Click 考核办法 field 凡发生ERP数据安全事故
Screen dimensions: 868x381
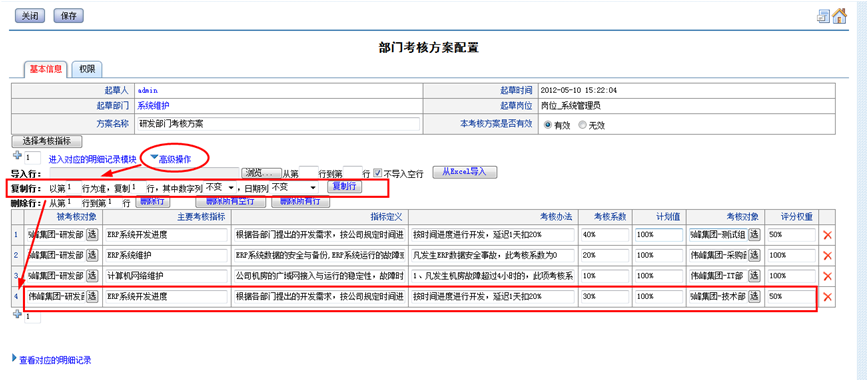pos(493,255)
